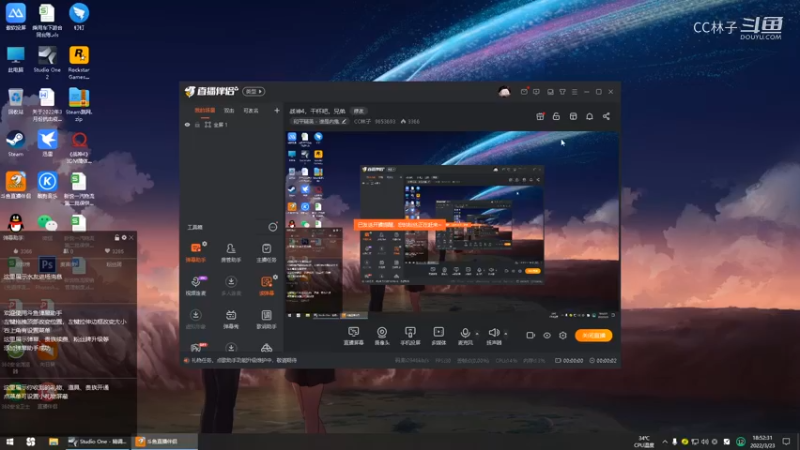Click the record video camera icon

pos(531,335)
